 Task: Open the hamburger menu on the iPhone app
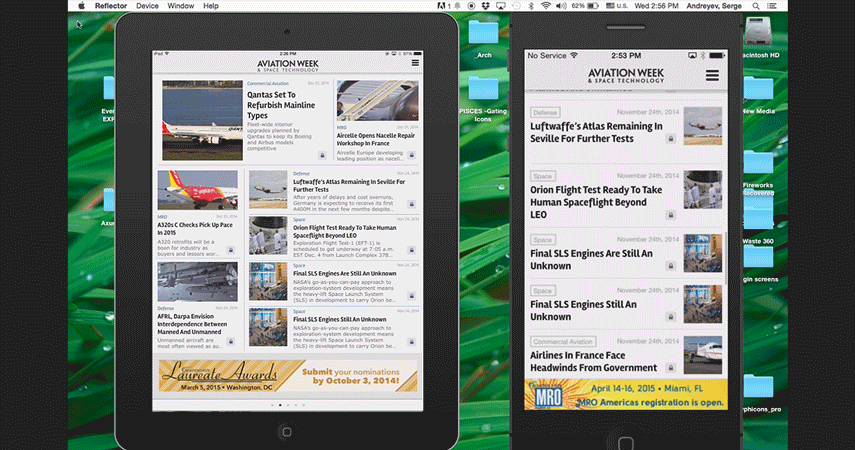tap(712, 75)
